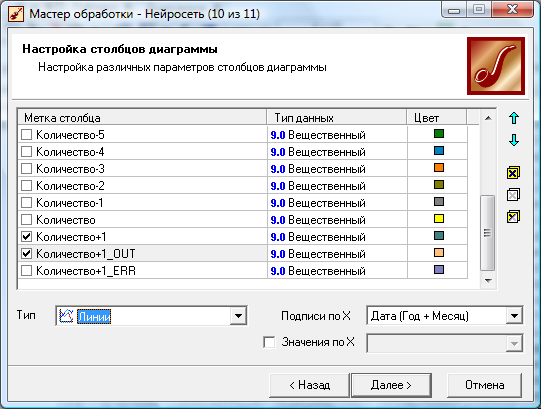Select the Линии text in the Тип field
Screen dimensions: 541x409
point(94,317)
